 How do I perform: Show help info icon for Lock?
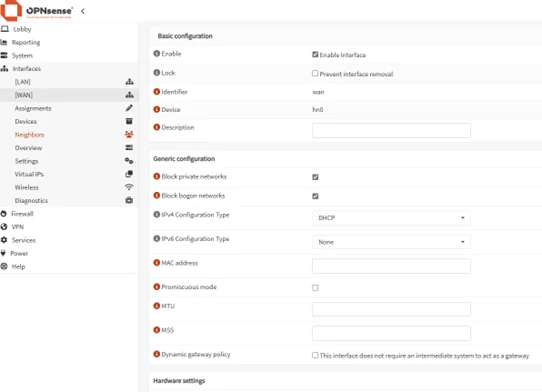(x=157, y=73)
